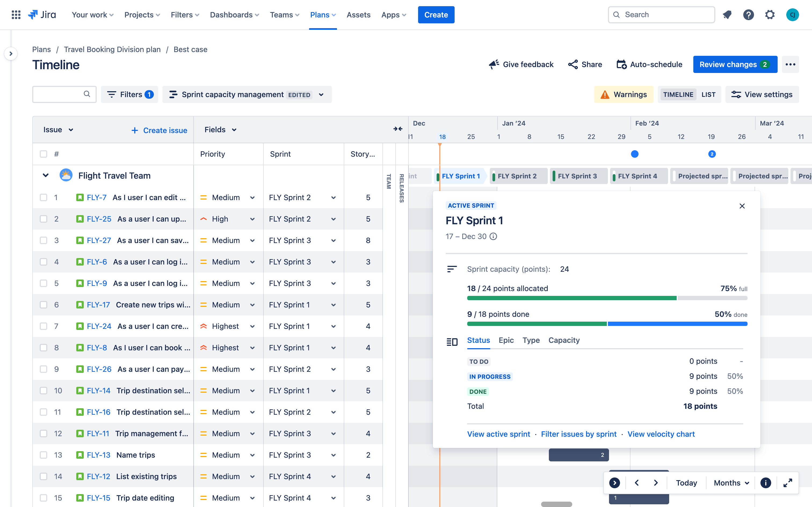The height and width of the screenshot is (507, 812).
Task: Click the Warnings alert icon
Action: (605, 94)
